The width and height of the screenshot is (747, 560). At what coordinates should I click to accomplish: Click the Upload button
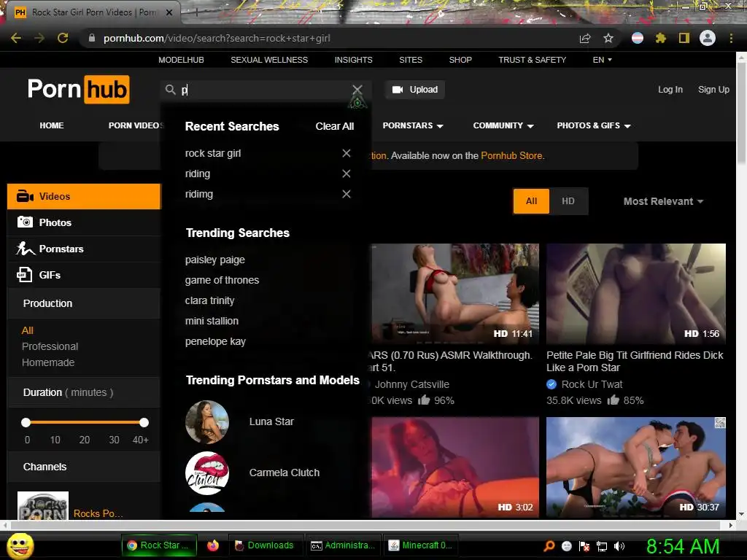(x=415, y=90)
